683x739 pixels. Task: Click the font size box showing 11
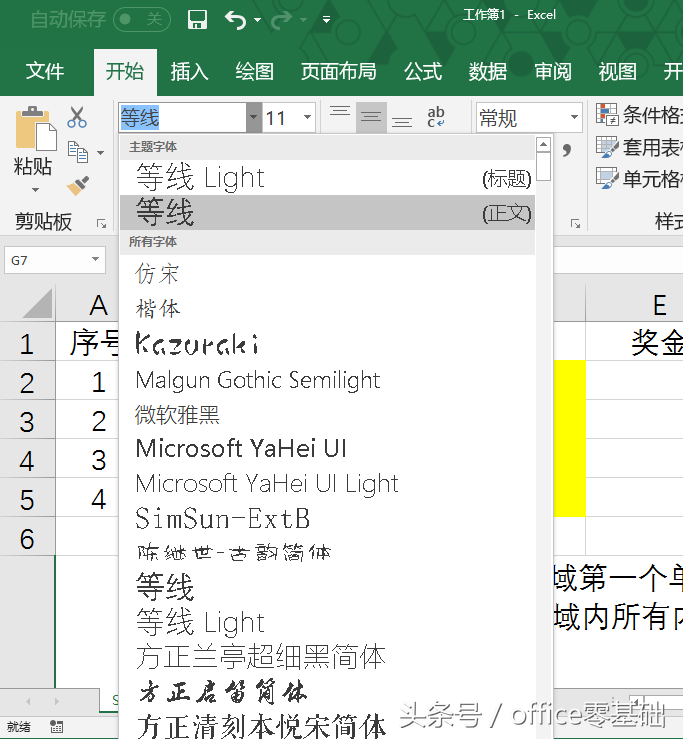(281, 117)
